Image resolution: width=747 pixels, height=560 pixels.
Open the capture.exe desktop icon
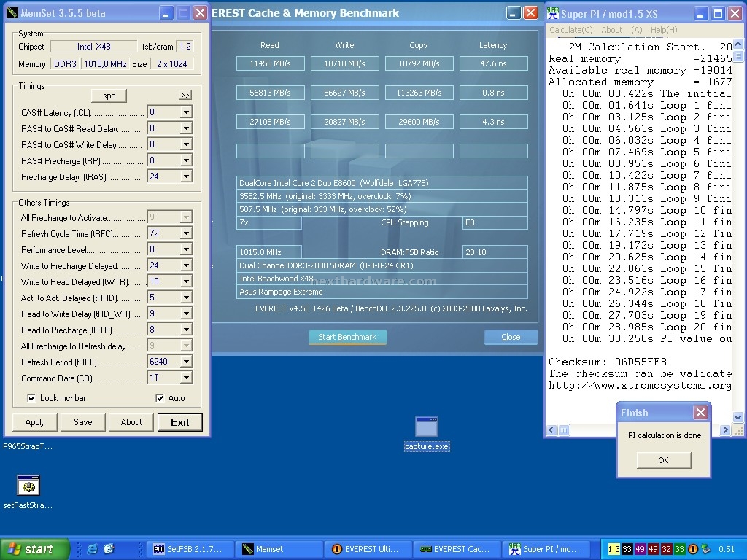(x=426, y=433)
